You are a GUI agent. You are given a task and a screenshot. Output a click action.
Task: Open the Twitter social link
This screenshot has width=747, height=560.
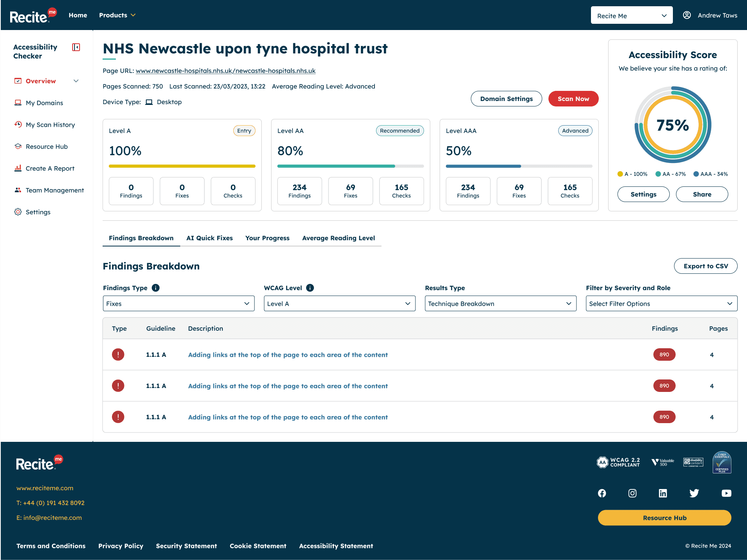pos(694,493)
